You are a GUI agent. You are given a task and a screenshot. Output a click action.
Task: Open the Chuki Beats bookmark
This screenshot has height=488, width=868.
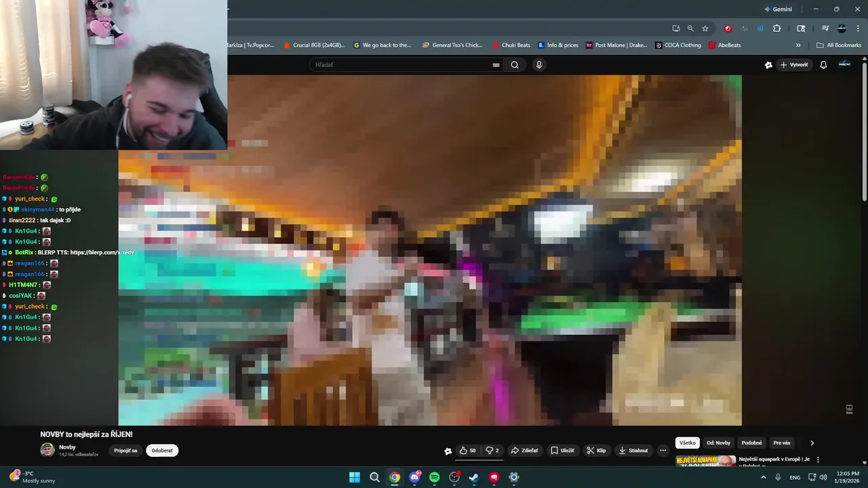click(x=511, y=45)
